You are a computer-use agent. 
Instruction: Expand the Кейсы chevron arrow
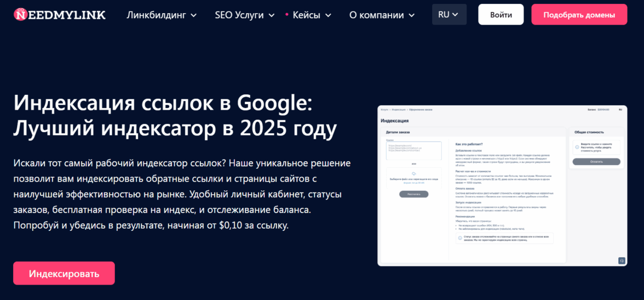pyautogui.click(x=327, y=16)
